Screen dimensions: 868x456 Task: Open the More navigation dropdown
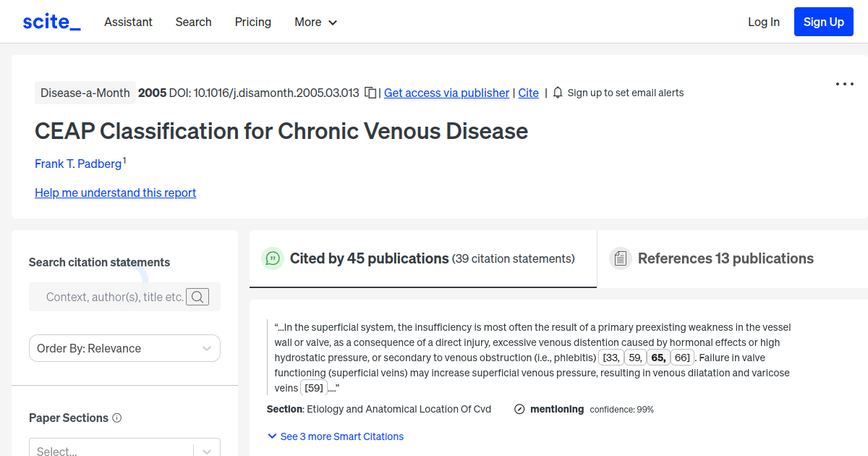[315, 22]
